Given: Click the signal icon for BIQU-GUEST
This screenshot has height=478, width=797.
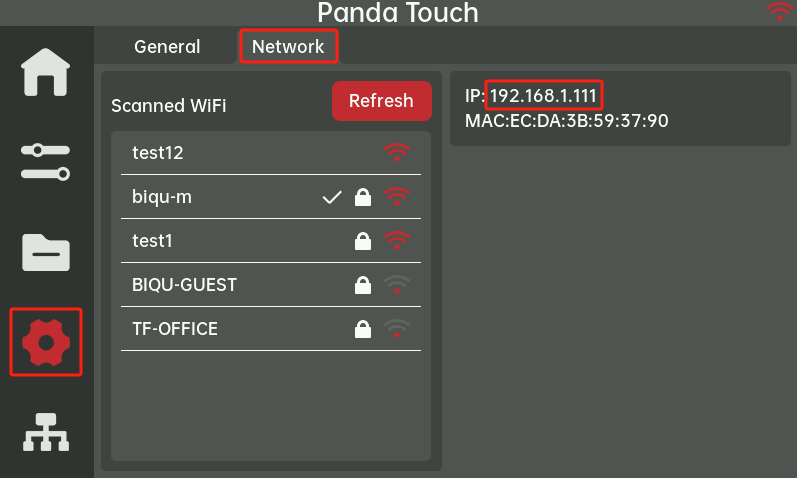Looking at the screenshot, I should [397, 285].
